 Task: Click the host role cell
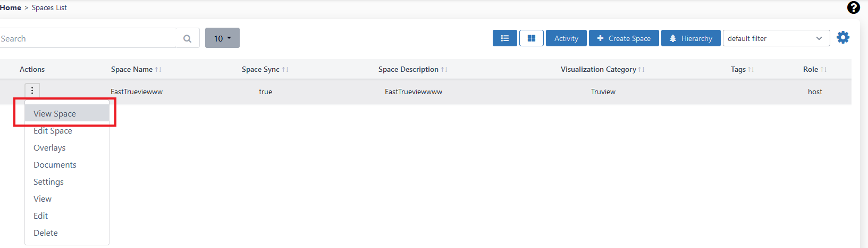(815, 92)
